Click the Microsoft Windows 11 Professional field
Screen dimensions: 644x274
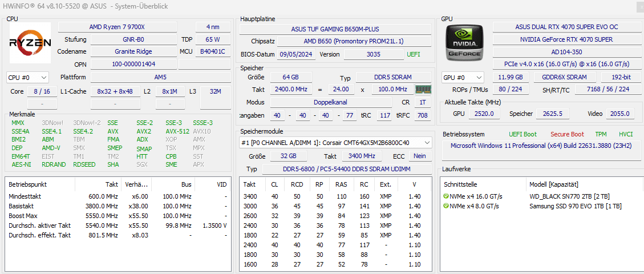[541, 150]
